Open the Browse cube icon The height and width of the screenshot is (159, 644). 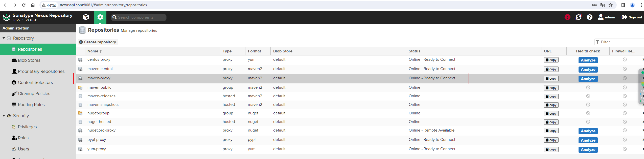86,17
